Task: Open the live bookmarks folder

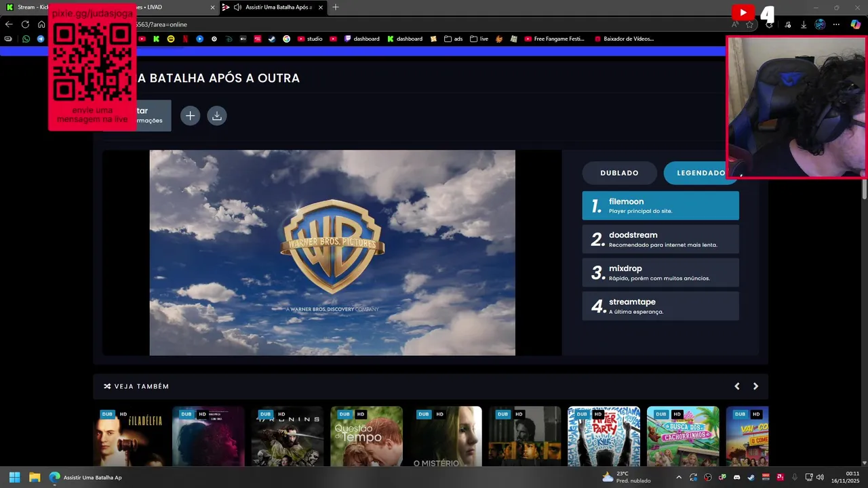Action: click(x=479, y=39)
